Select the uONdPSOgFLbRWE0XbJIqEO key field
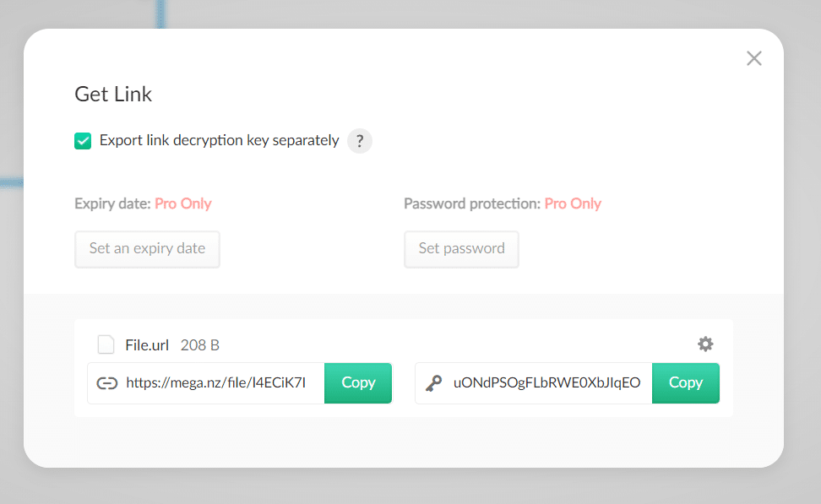 (534, 383)
